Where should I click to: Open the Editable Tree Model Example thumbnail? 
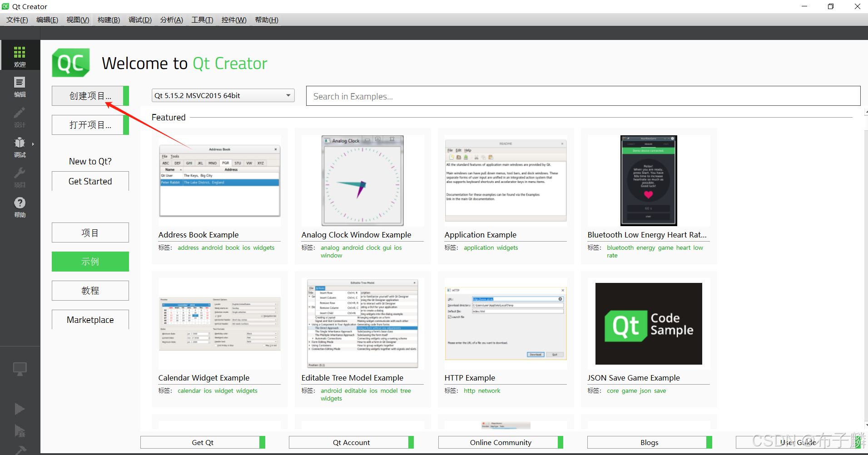tap(362, 324)
